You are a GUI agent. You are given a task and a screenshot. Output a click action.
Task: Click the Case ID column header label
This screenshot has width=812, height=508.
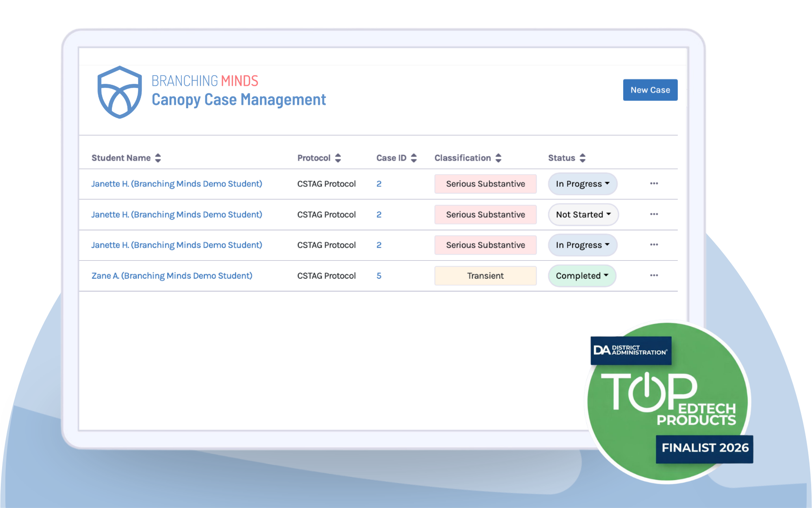click(x=391, y=158)
